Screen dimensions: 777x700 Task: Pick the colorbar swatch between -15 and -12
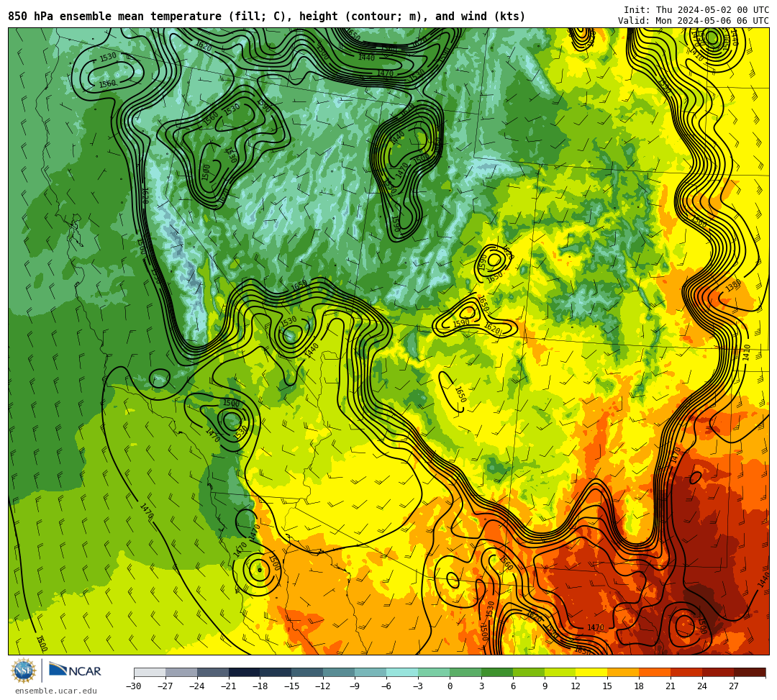pyautogui.click(x=308, y=672)
